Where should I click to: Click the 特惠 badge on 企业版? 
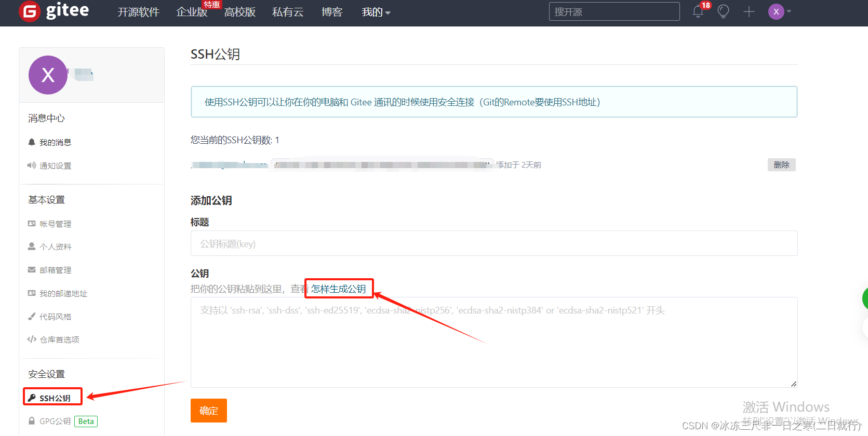(x=211, y=4)
